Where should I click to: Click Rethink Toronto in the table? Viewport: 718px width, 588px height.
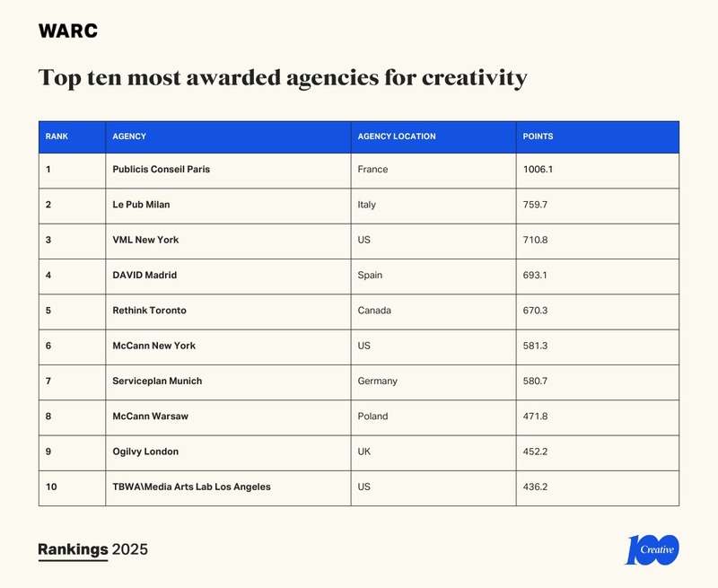pyautogui.click(x=149, y=311)
